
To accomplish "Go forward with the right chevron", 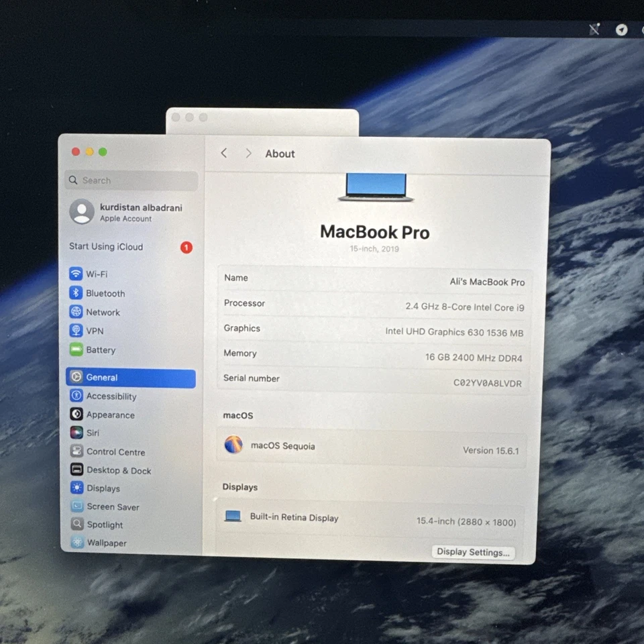I will pyautogui.click(x=248, y=154).
